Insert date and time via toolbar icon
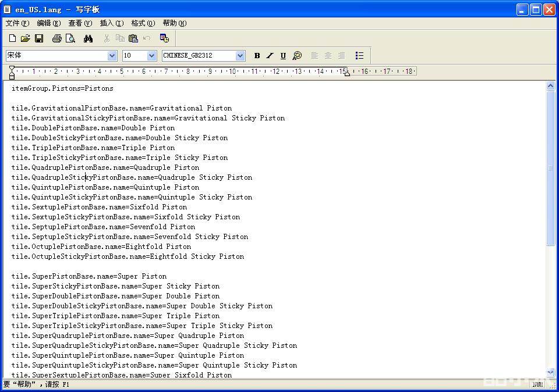559x392 pixels. coord(164,38)
